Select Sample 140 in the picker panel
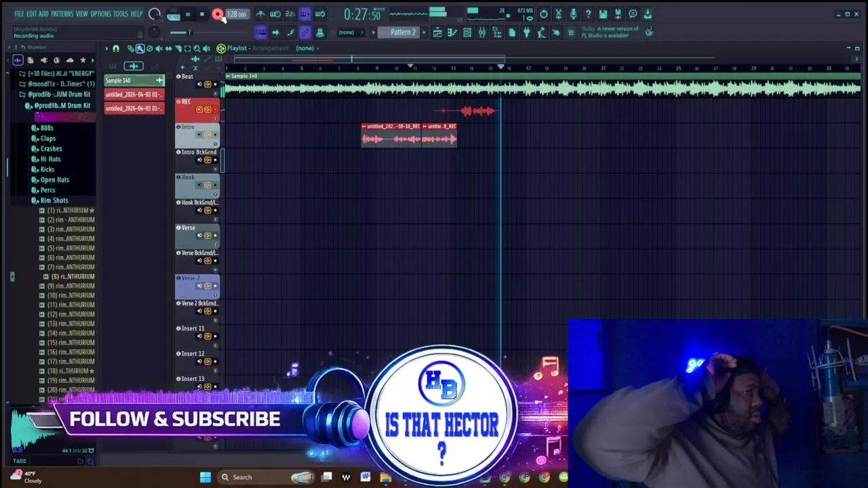Screen dimensions: 868x488 coord(134,81)
